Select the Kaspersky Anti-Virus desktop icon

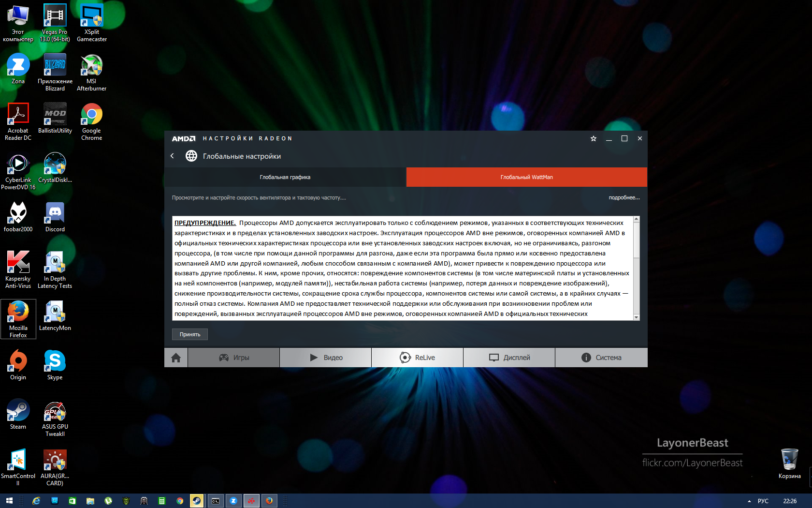click(x=18, y=270)
